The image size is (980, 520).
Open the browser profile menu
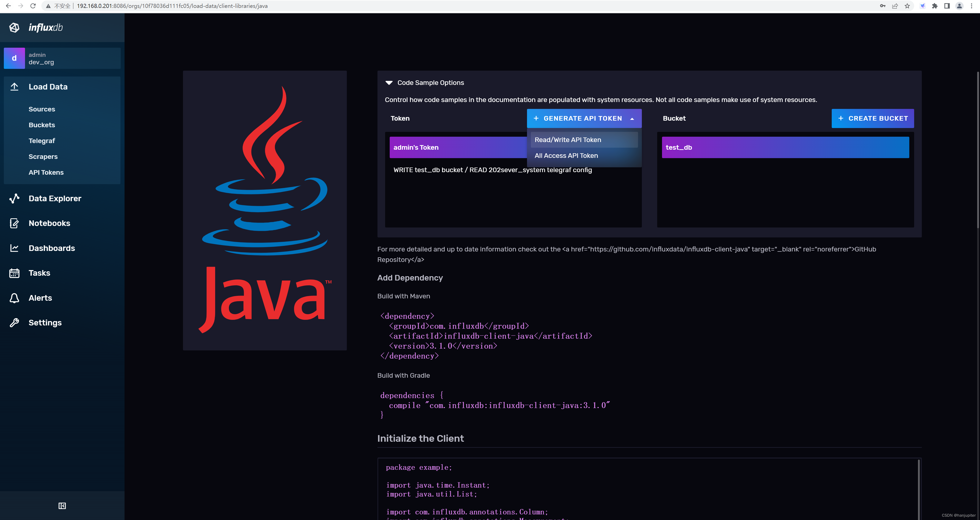[x=960, y=6]
